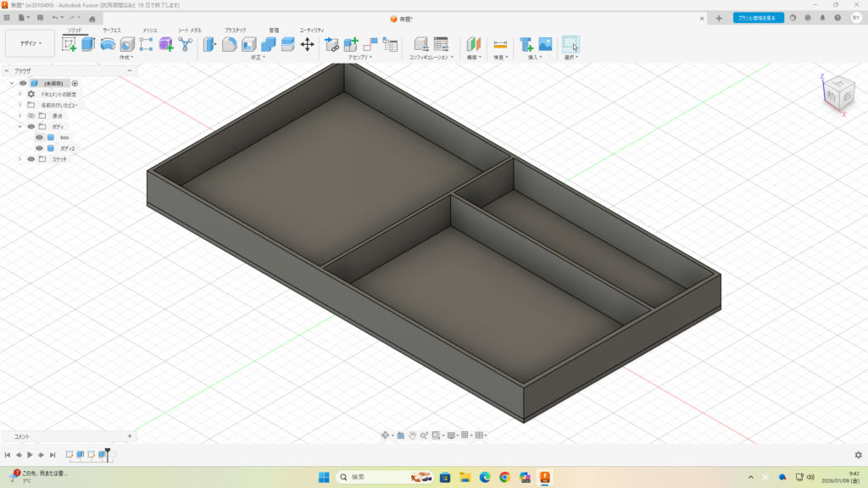
Task: Click the Create Sketch tool icon
Action: click(70, 44)
